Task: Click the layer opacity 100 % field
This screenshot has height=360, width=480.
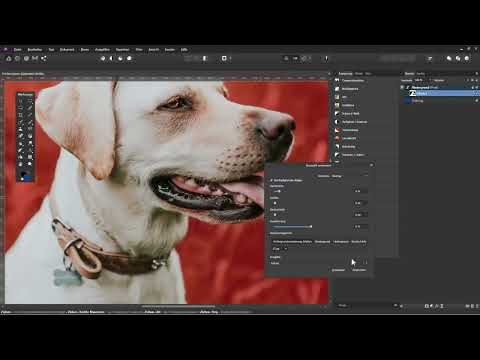Action: tap(419, 80)
